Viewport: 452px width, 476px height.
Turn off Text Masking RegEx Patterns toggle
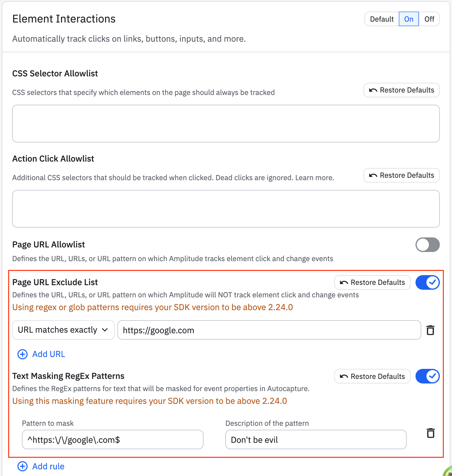[427, 376]
